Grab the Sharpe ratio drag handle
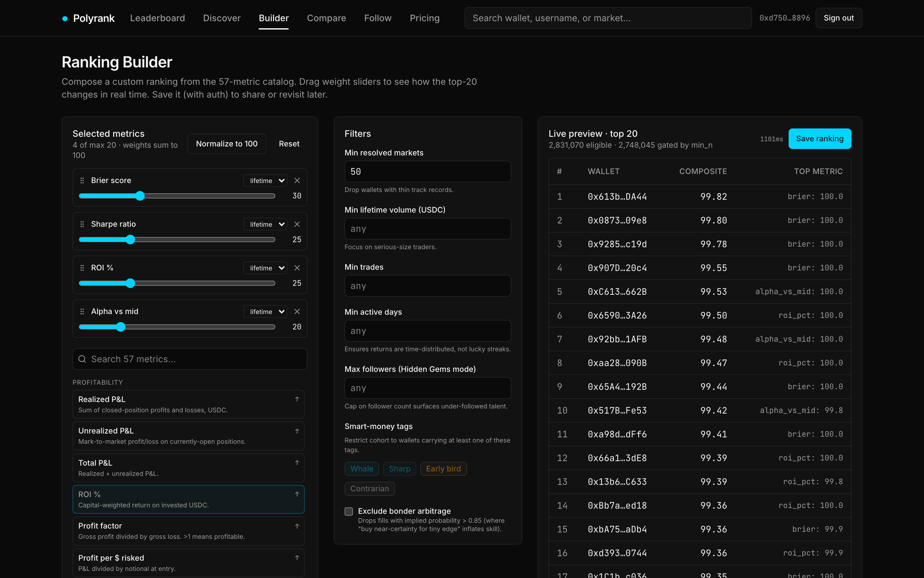Screen dimensions: 924x578 point(82,224)
